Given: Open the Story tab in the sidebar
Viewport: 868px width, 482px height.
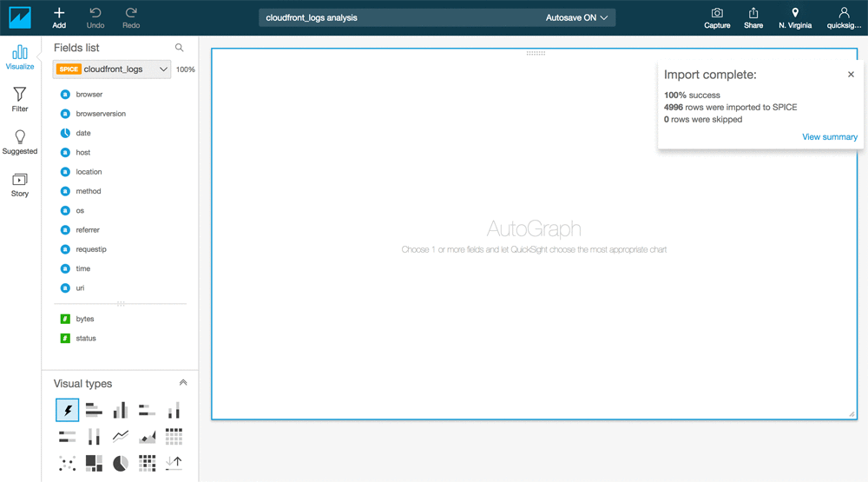Looking at the screenshot, I should 20,185.
